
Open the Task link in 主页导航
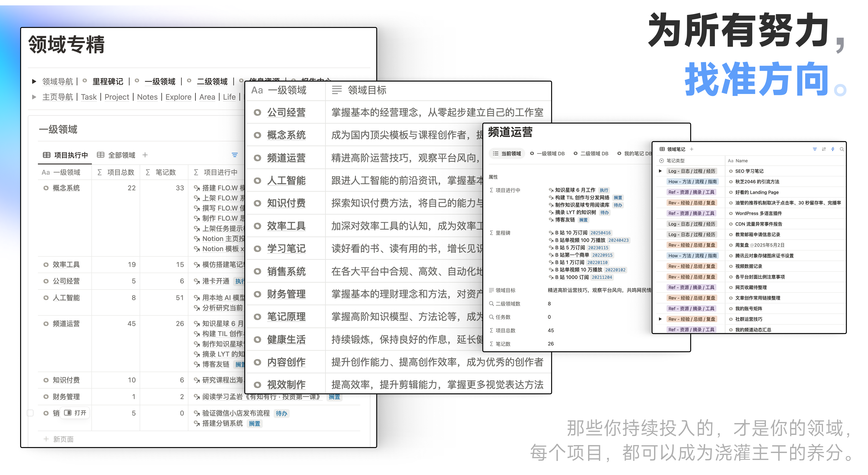point(89,97)
